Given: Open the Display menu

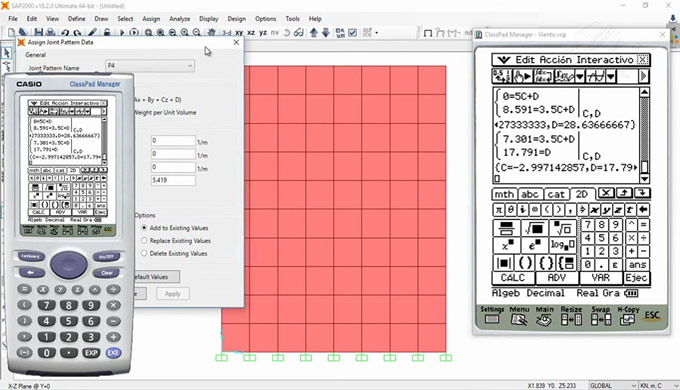Looking at the screenshot, I should tap(209, 19).
